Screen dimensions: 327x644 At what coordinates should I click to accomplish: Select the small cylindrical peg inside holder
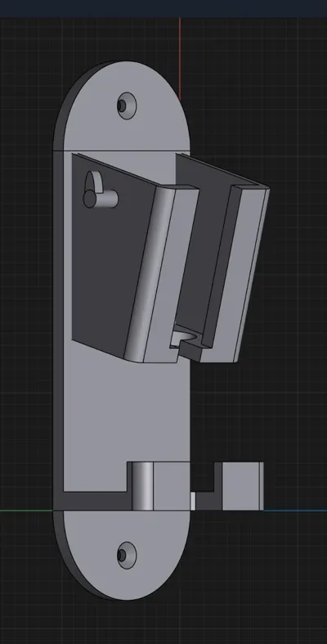(101, 198)
